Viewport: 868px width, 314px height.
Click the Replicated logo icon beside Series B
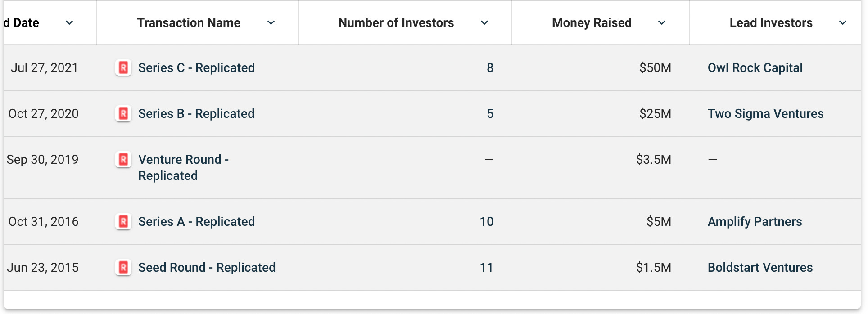point(123,114)
